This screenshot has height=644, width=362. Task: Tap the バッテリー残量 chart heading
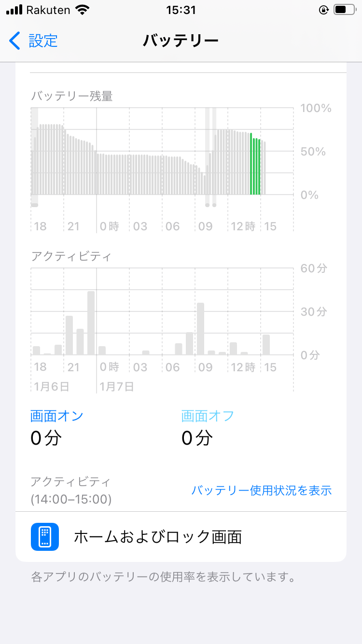tap(72, 96)
